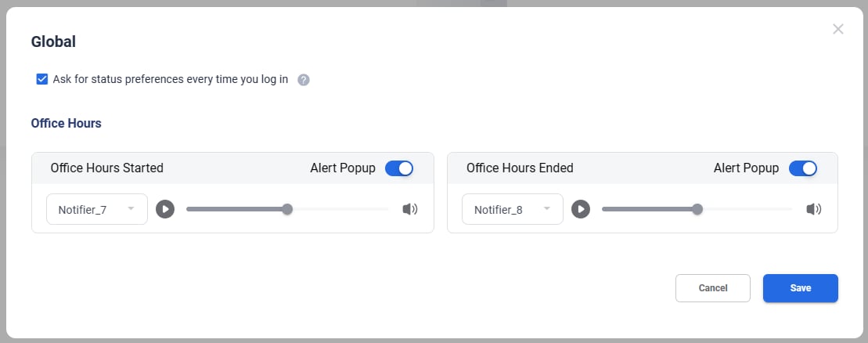Click the speaker icon for Office Hours Ended
868x343 pixels.
(814, 209)
